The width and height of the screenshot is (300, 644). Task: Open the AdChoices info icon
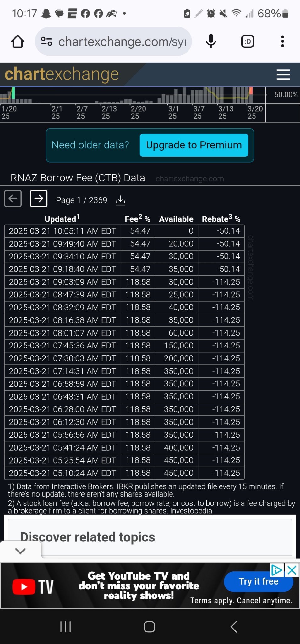(277, 570)
